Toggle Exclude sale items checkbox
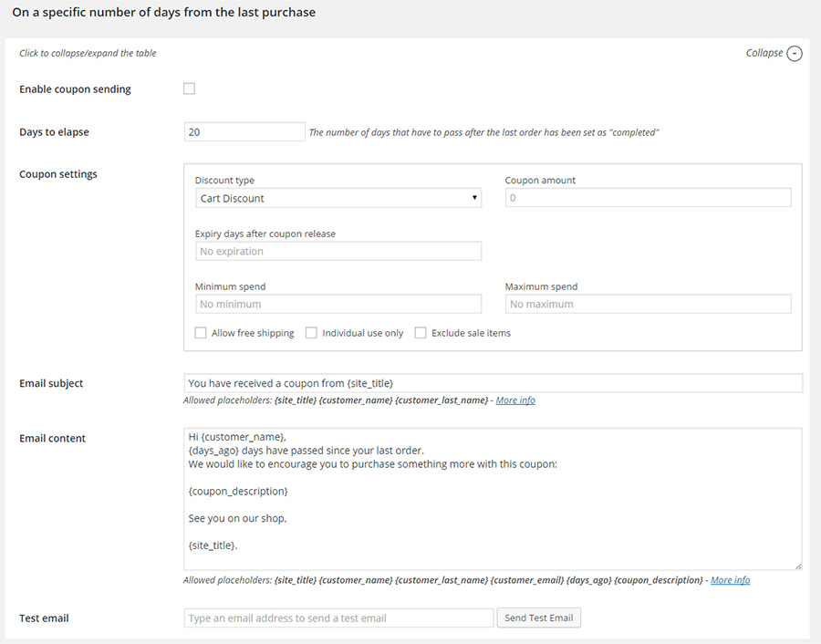This screenshot has width=821, height=644. pyautogui.click(x=421, y=334)
